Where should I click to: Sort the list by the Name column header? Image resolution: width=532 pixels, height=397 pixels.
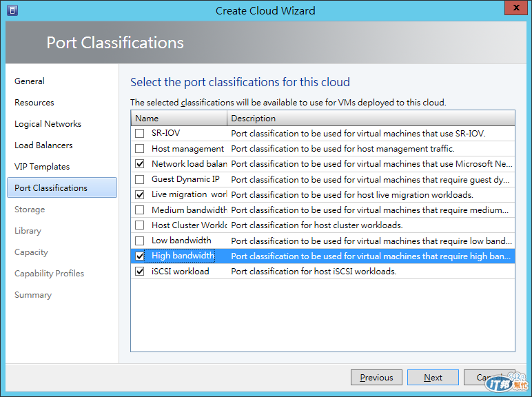click(x=178, y=119)
